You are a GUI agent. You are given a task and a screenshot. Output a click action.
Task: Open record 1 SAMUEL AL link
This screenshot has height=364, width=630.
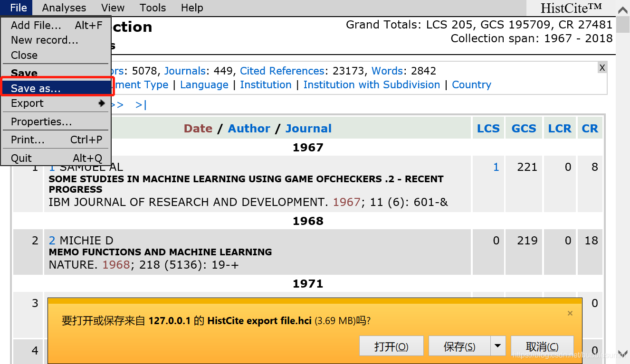(x=52, y=167)
